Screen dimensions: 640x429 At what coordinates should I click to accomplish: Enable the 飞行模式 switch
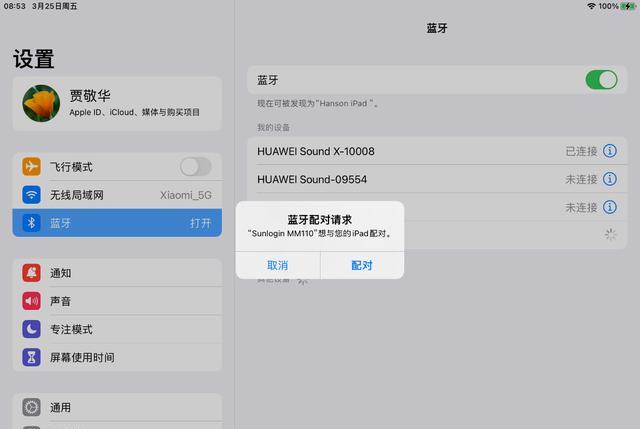click(196, 167)
